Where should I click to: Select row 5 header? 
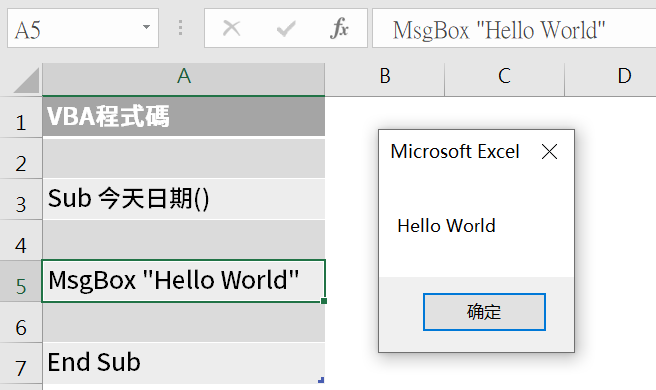tap(21, 281)
